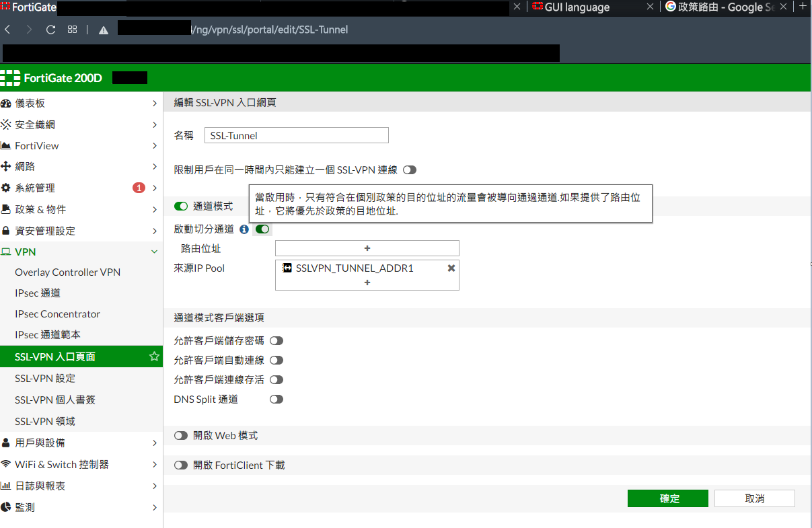Enable 允許客戶端連線存活 switch
This screenshot has height=528, width=812.
276,380
